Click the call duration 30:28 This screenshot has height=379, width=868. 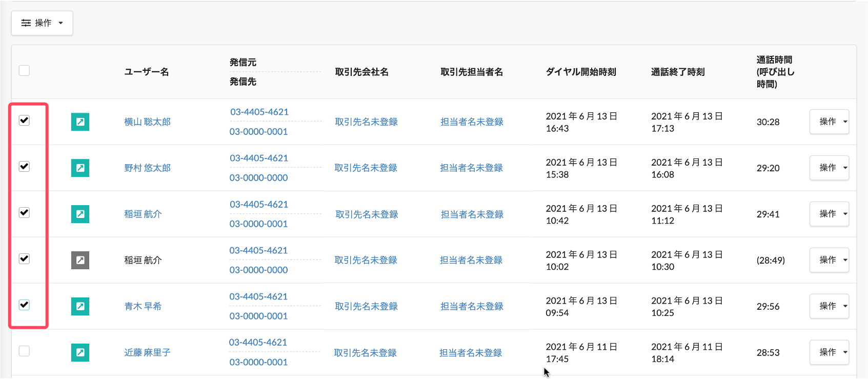click(768, 122)
